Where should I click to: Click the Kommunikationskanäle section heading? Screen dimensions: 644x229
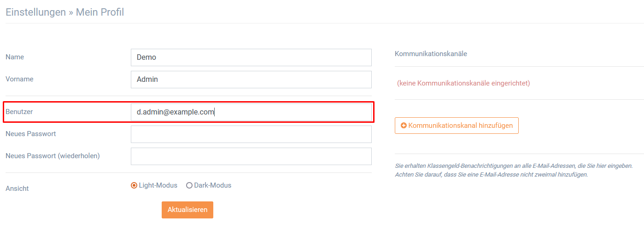pyautogui.click(x=431, y=54)
